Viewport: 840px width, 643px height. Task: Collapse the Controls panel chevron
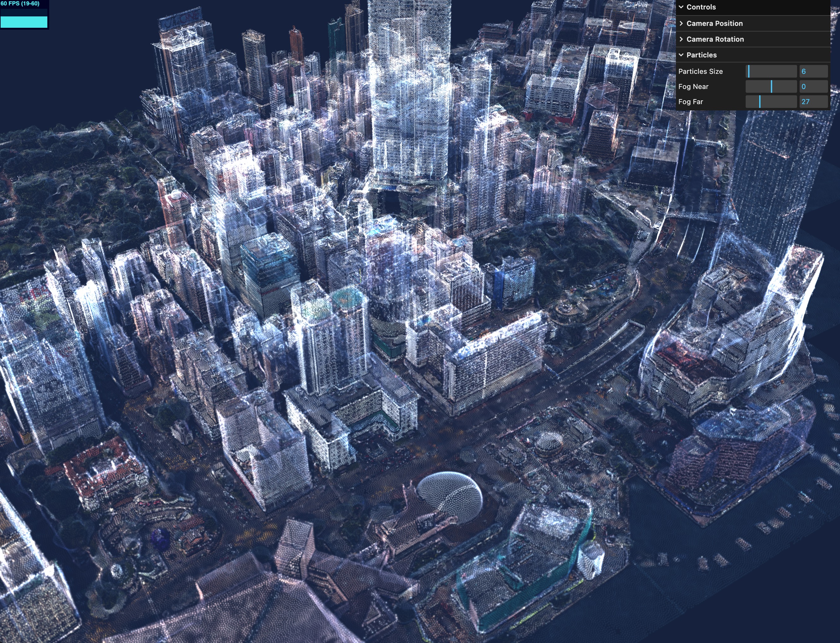pyautogui.click(x=681, y=7)
